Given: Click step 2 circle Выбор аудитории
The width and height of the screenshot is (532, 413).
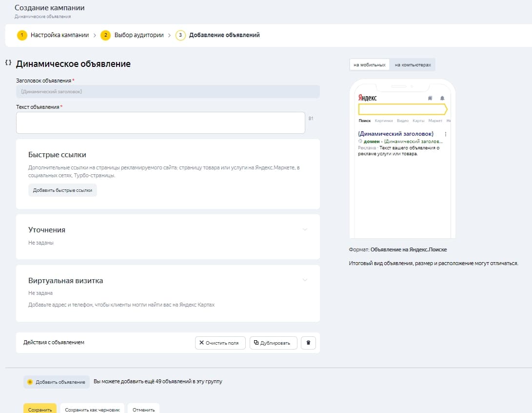Looking at the screenshot, I should click(105, 35).
